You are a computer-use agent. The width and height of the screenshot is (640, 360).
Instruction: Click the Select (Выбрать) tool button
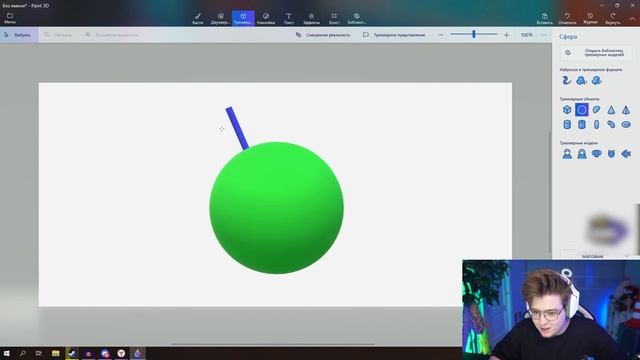coord(18,35)
